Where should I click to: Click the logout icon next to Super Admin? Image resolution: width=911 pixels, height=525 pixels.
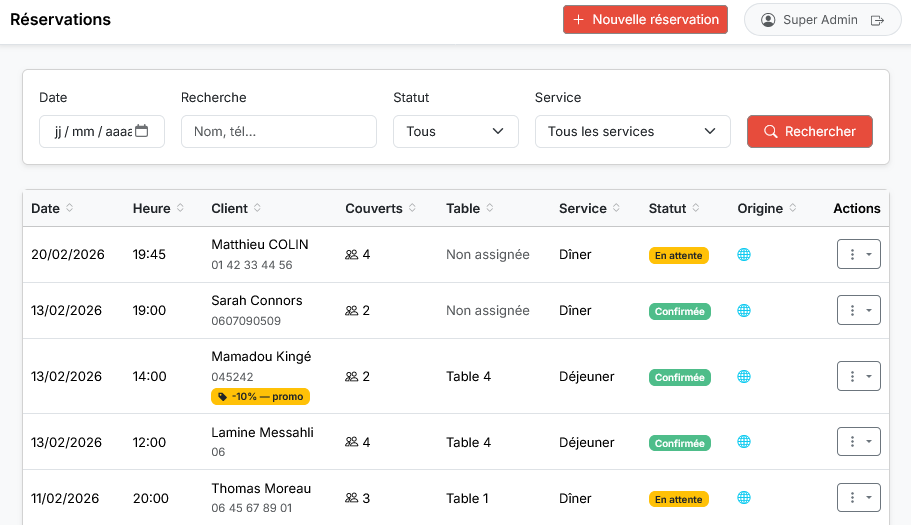(877, 20)
